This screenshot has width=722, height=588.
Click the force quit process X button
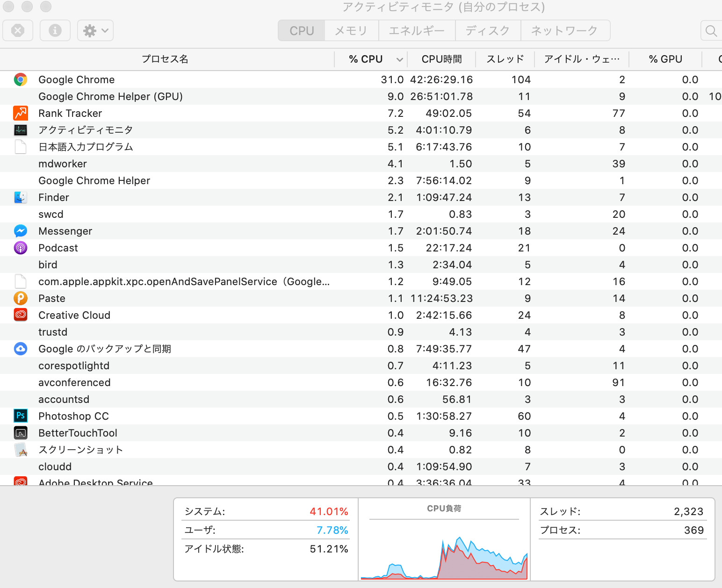click(x=18, y=30)
